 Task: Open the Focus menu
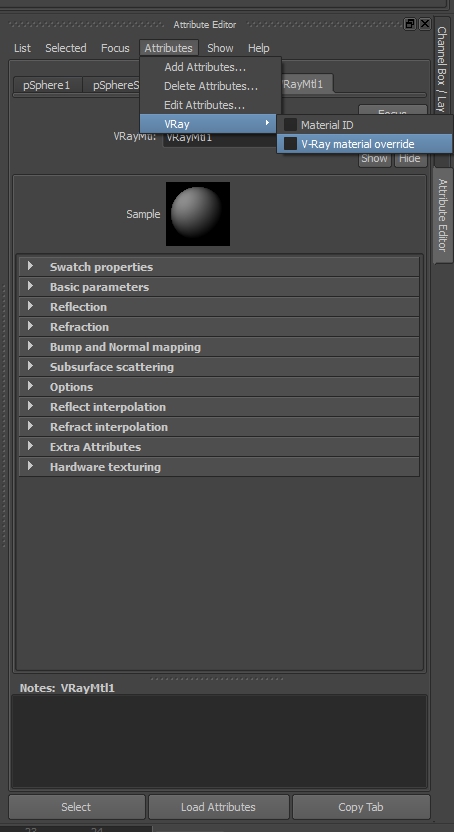pos(115,48)
